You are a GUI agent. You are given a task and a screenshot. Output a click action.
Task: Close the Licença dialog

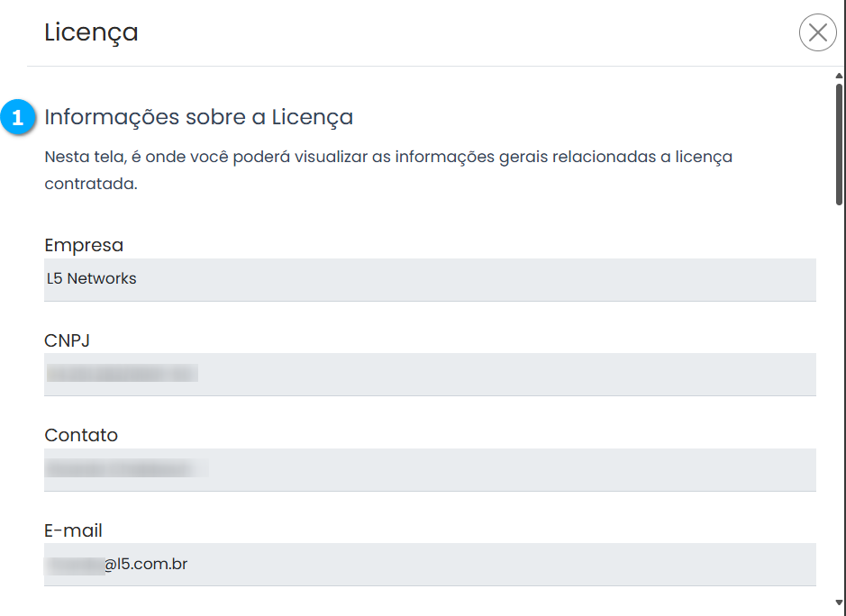(x=817, y=33)
